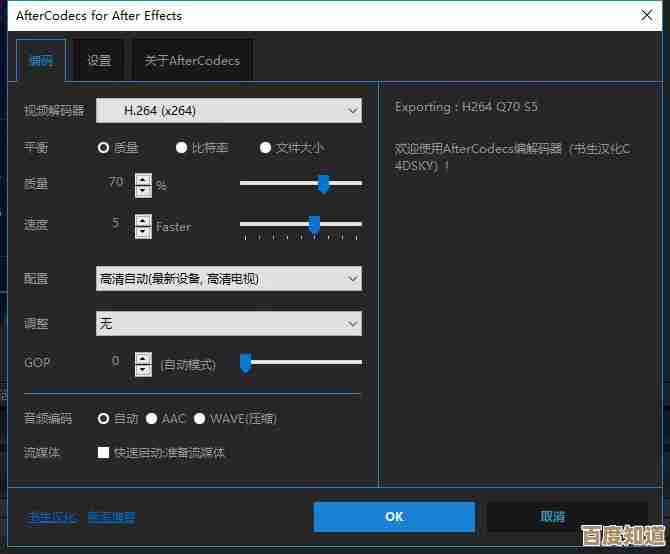Select AAC audio encoding

coord(152,419)
